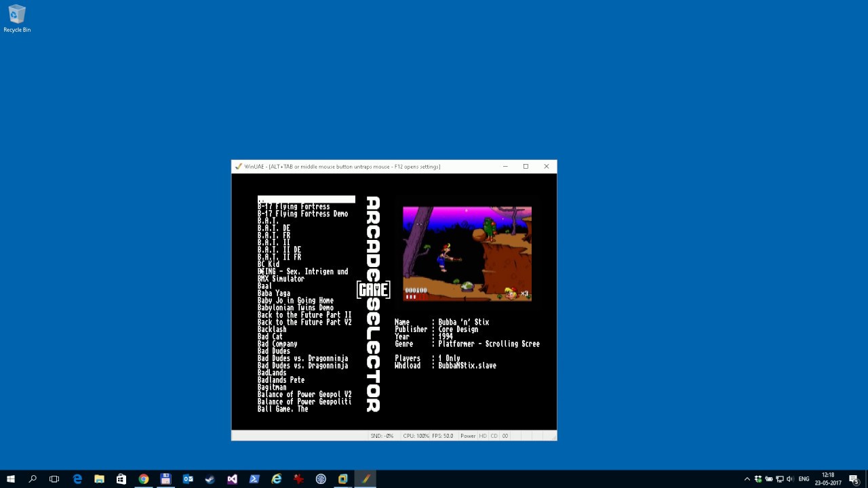Open Steam from the taskbar
Image resolution: width=868 pixels, height=488 pixels.
coord(210,479)
